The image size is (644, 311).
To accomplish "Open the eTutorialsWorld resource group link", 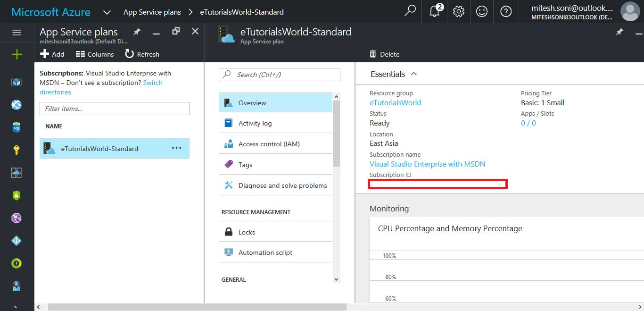I will [395, 102].
